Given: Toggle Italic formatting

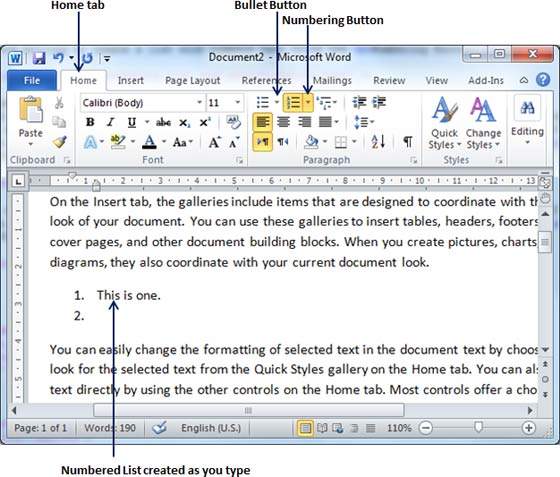Looking at the screenshot, I should (x=111, y=122).
